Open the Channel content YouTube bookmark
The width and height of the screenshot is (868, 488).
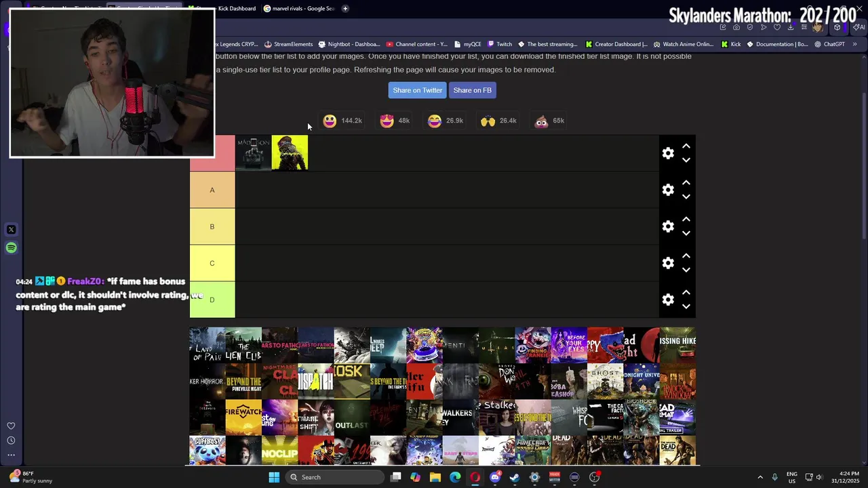(x=416, y=44)
